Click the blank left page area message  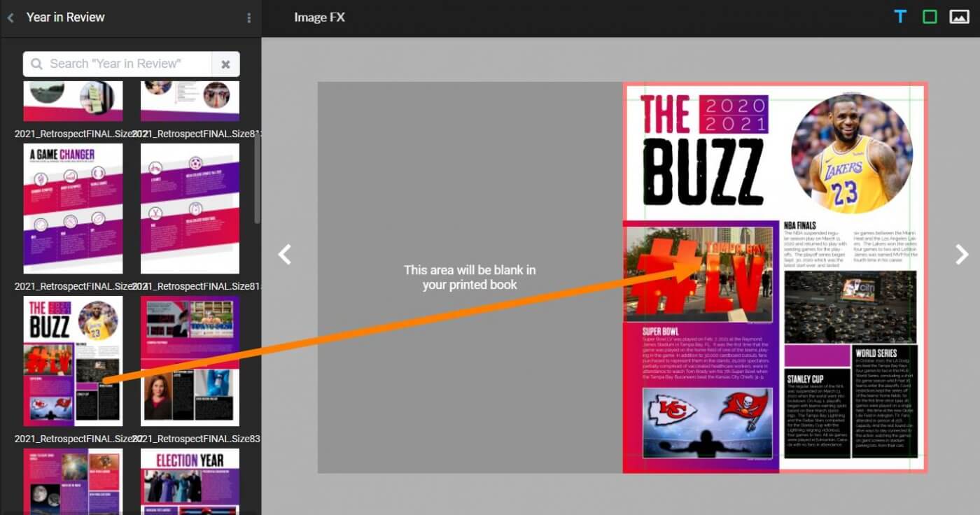(470, 277)
